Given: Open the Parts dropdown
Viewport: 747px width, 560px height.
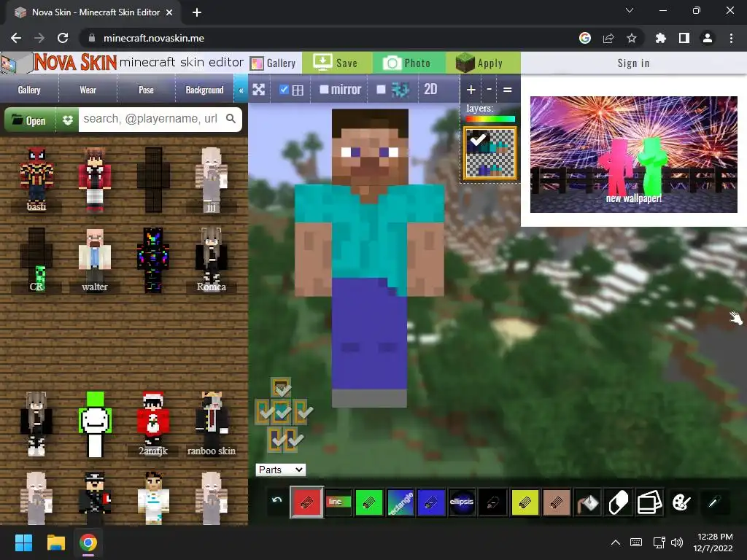Looking at the screenshot, I should click(281, 470).
